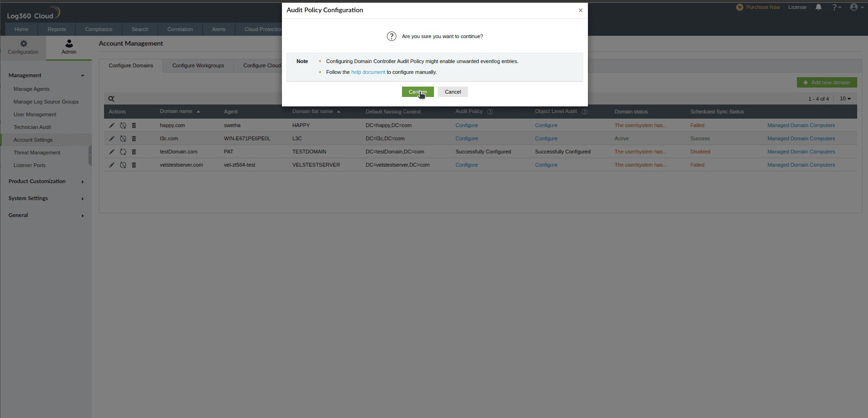
Task: Open Manage Agents
Action: click(x=32, y=89)
